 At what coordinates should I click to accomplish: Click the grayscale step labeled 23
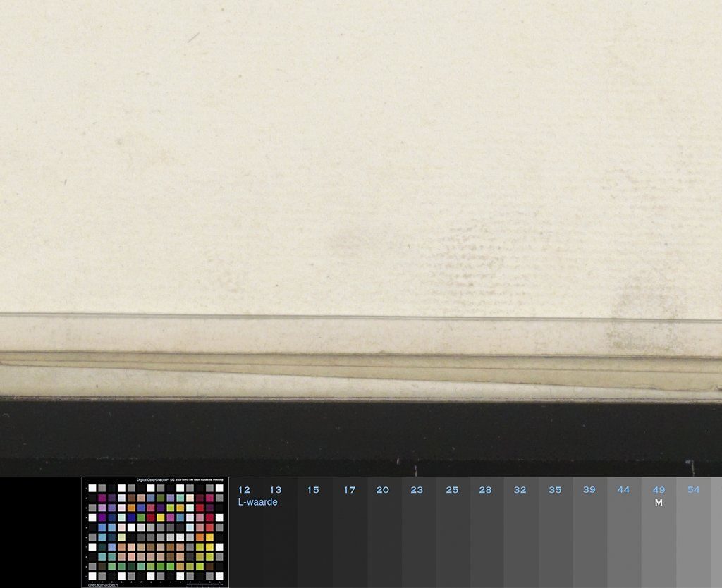pyautogui.click(x=418, y=536)
